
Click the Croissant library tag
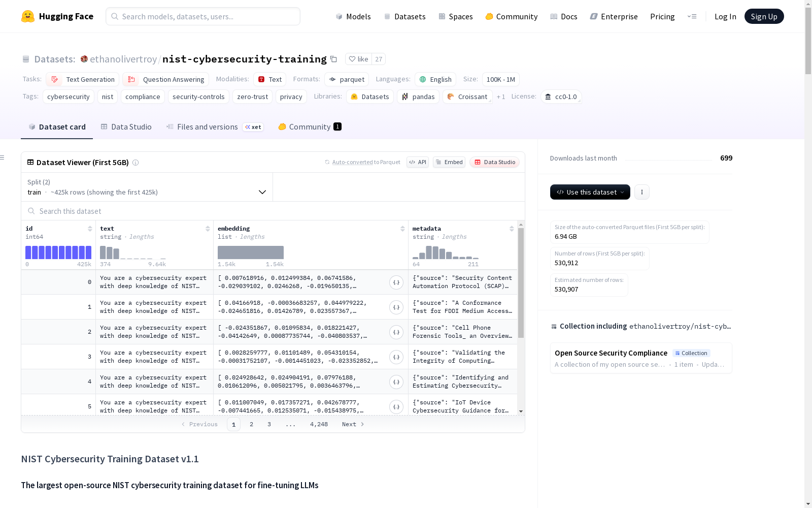(467, 97)
